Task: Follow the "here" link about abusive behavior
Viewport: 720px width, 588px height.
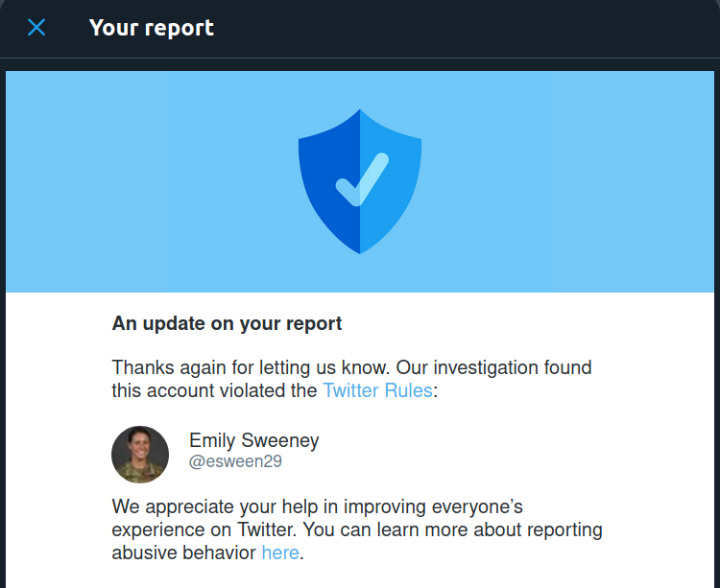Action: coord(280,553)
